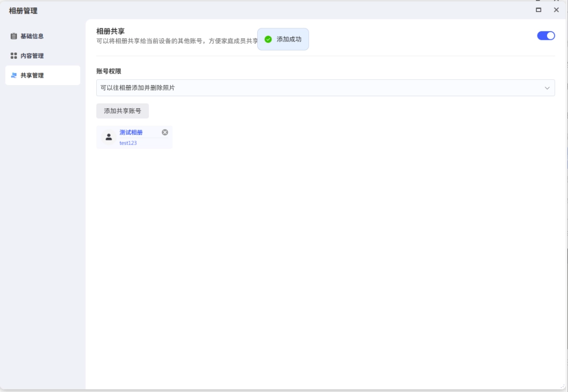Click the 相册管理 window title
The height and width of the screenshot is (392, 568).
[23, 11]
